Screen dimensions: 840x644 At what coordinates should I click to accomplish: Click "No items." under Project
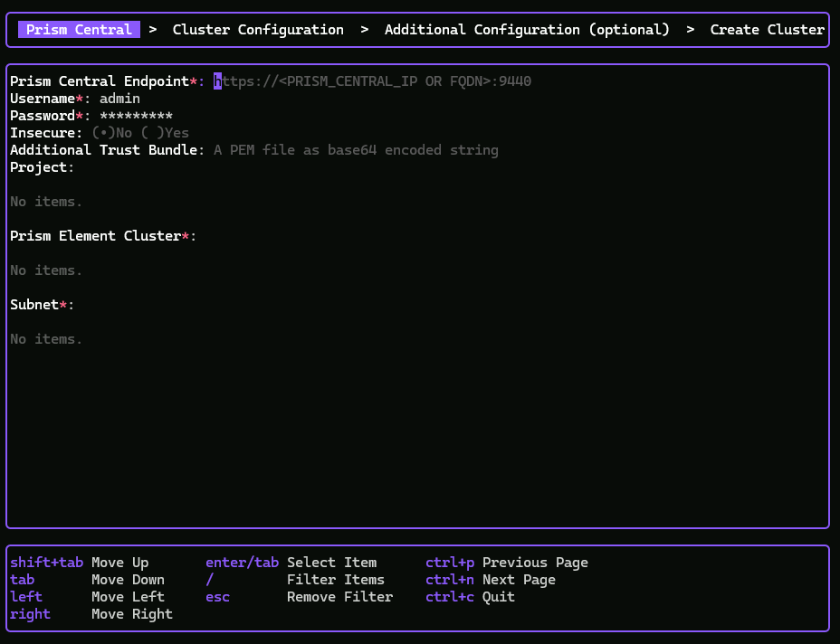click(46, 202)
